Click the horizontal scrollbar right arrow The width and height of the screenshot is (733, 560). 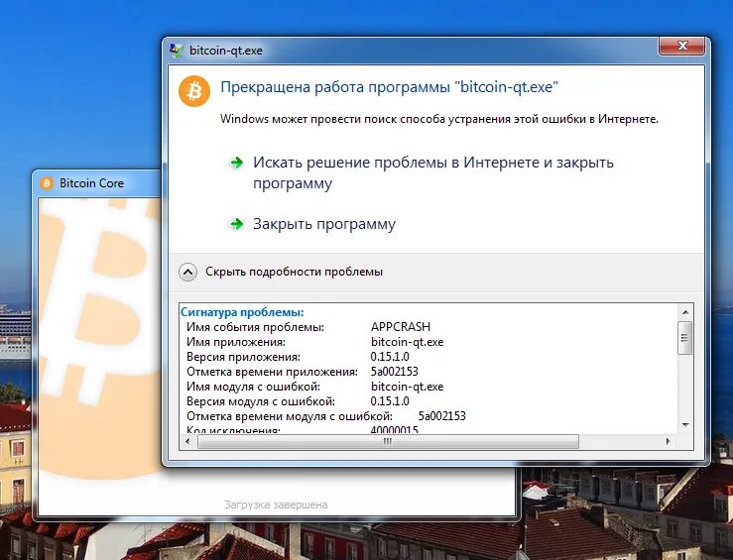coord(668,441)
